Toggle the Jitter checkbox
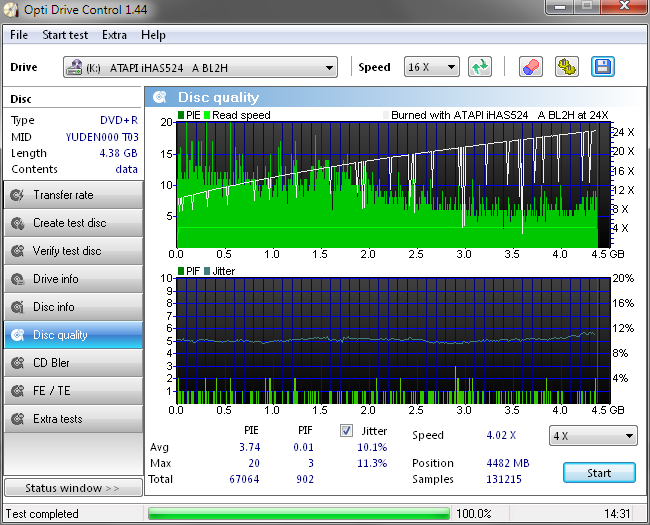650x525 pixels. (x=347, y=431)
